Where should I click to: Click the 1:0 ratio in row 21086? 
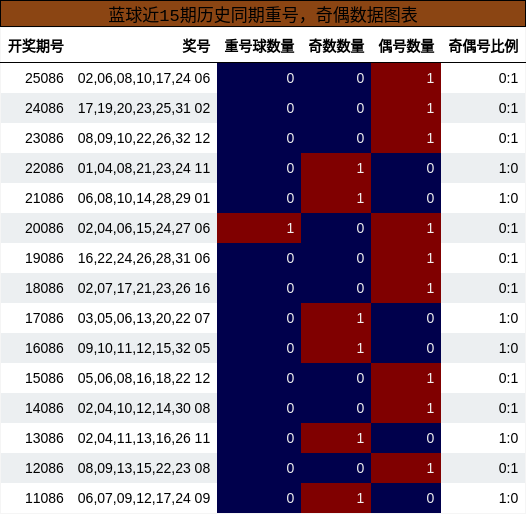[x=508, y=198]
